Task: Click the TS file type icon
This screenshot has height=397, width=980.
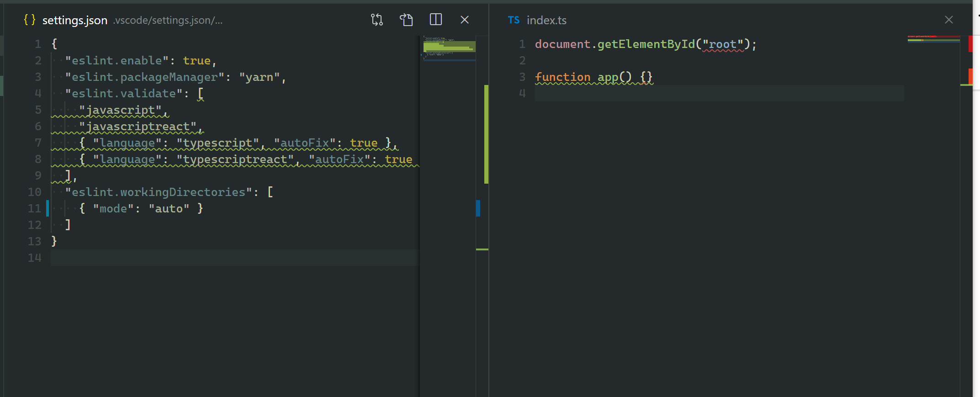Action: [514, 20]
